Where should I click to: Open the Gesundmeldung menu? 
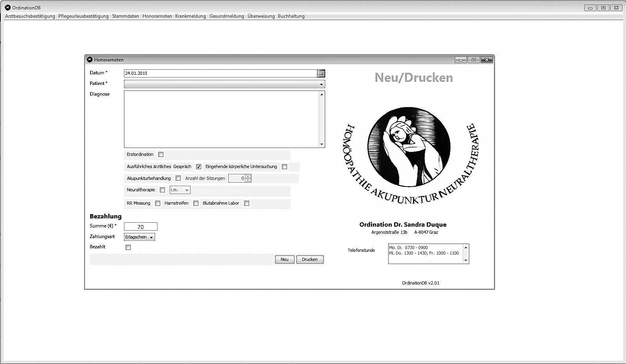coord(227,16)
